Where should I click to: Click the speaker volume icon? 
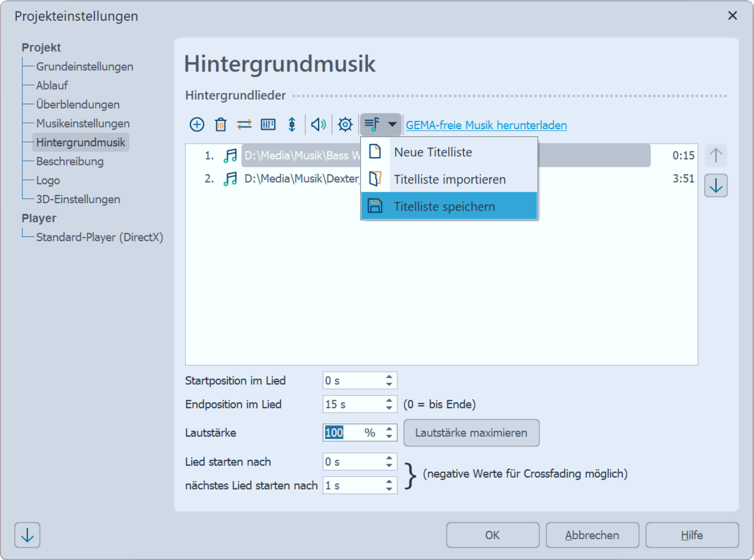pyautogui.click(x=318, y=124)
